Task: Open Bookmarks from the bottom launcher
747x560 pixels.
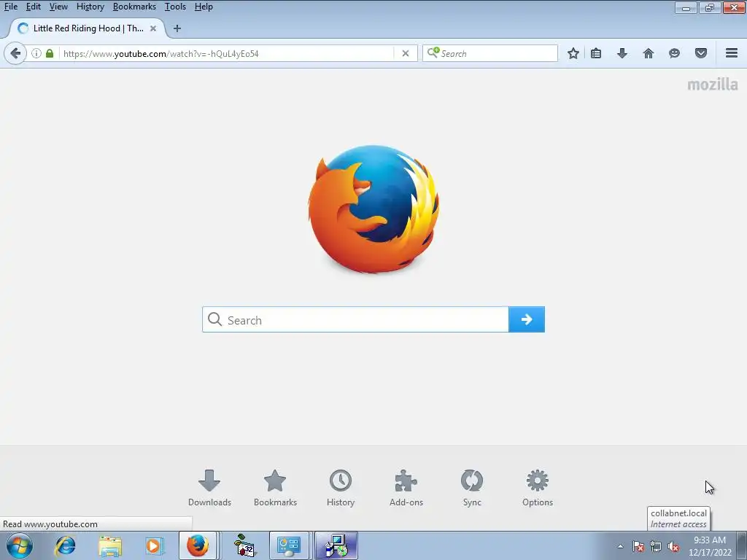Action: click(x=275, y=488)
